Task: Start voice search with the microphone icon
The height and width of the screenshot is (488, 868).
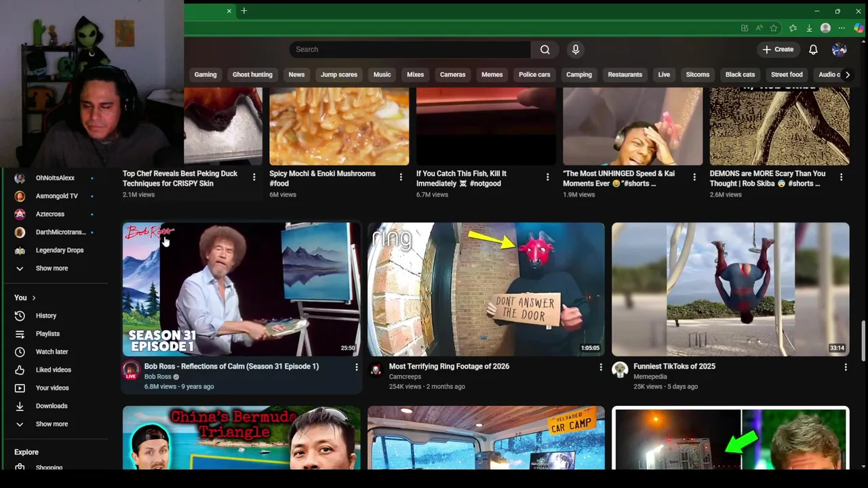Action: (576, 49)
